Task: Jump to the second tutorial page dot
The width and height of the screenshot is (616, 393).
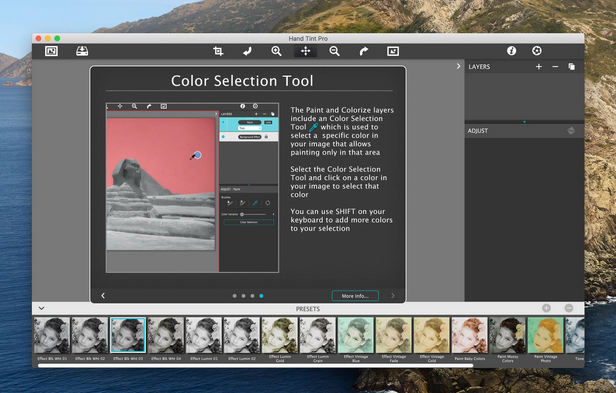Action: click(244, 296)
